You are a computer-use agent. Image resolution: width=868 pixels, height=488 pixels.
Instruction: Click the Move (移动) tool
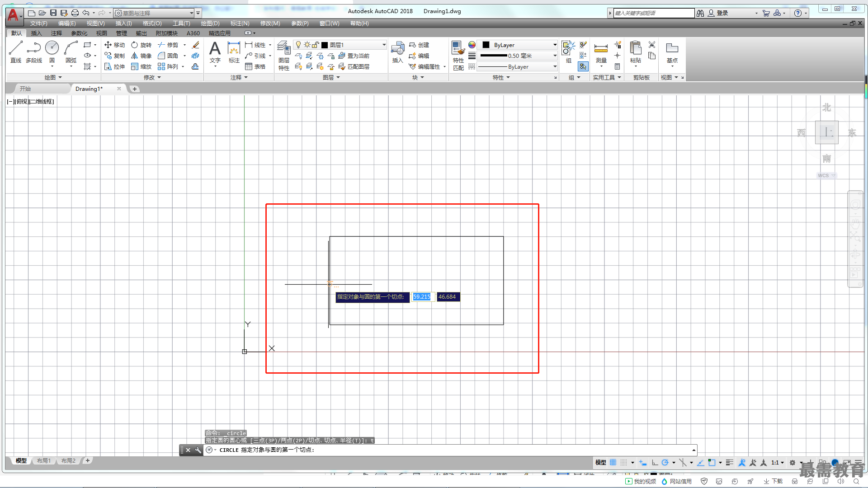click(114, 45)
